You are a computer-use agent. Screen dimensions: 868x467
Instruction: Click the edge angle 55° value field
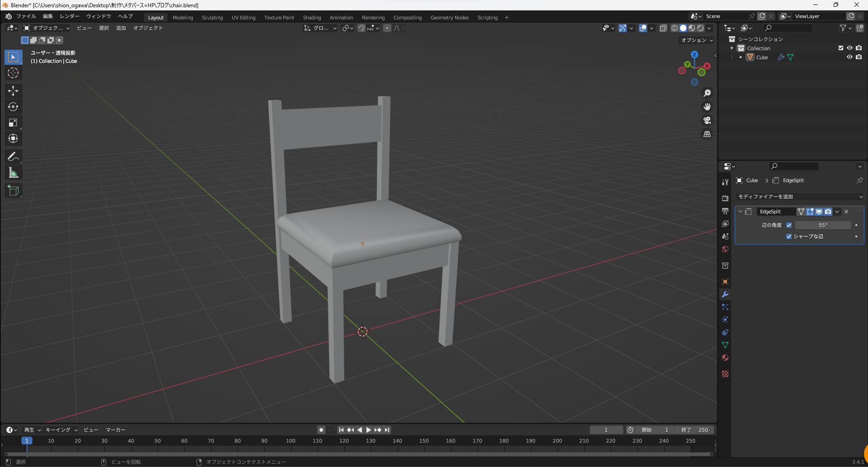[823, 225]
